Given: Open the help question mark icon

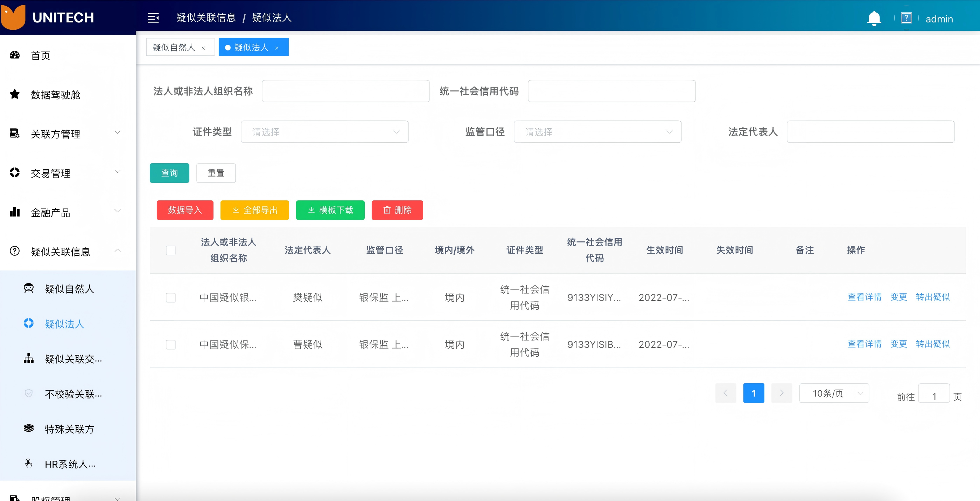Looking at the screenshot, I should [906, 18].
